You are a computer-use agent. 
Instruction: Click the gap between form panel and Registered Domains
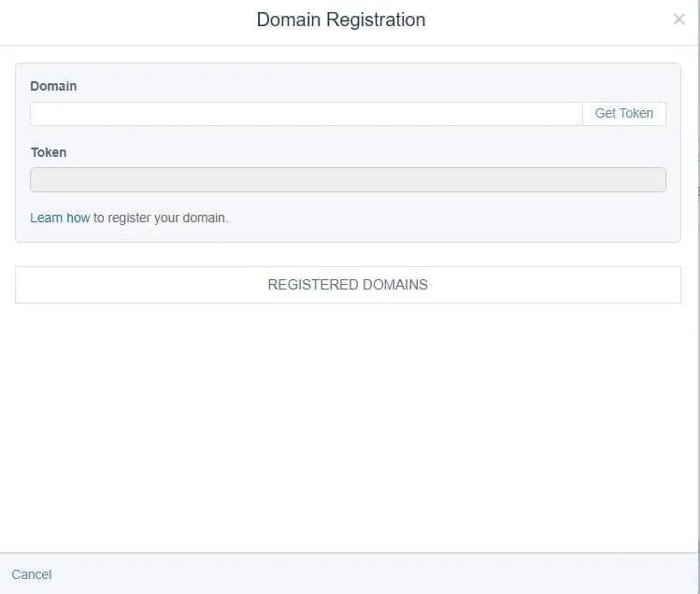[x=348, y=254]
